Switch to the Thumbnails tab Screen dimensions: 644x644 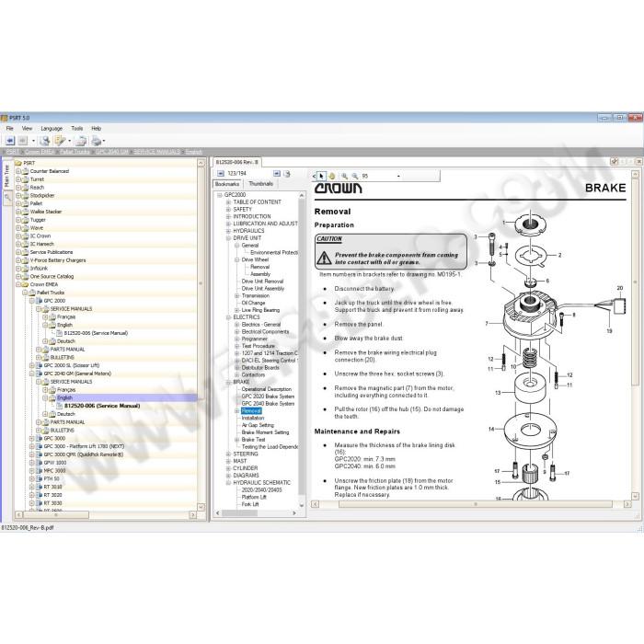point(260,184)
